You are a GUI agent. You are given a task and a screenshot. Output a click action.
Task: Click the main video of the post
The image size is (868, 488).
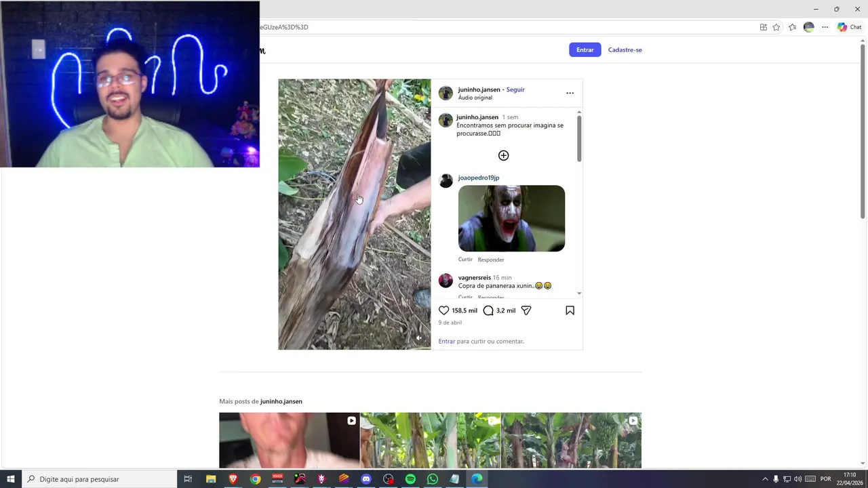[354, 214]
